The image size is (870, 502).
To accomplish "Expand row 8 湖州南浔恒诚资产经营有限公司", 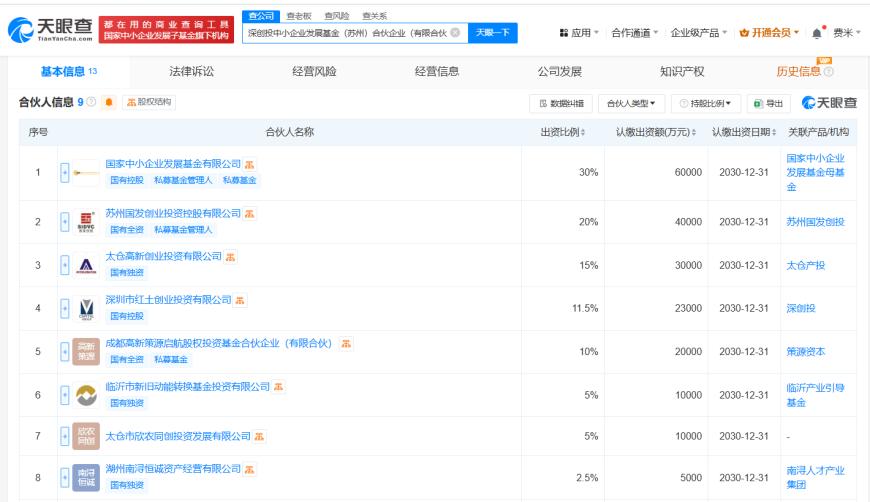I will pyautogui.click(x=65, y=478).
